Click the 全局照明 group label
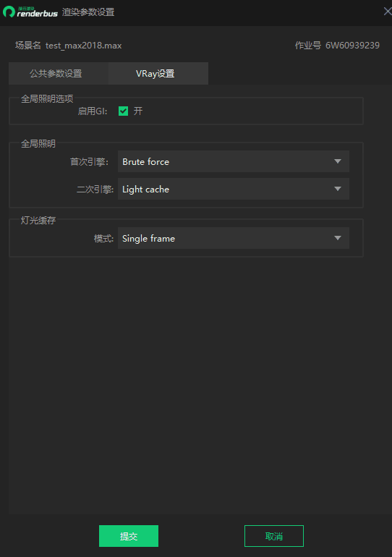The height and width of the screenshot is (557, 392). click(38, 144)
